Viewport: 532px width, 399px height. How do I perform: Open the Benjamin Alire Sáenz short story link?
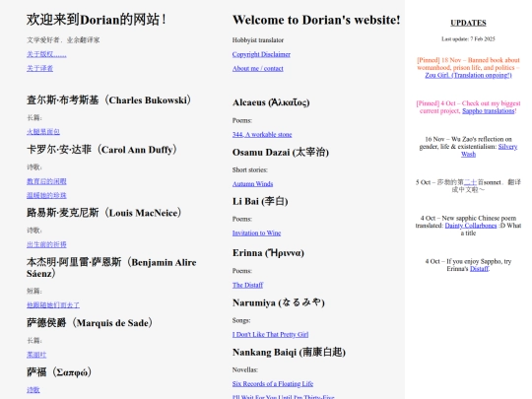click(53, 305)
